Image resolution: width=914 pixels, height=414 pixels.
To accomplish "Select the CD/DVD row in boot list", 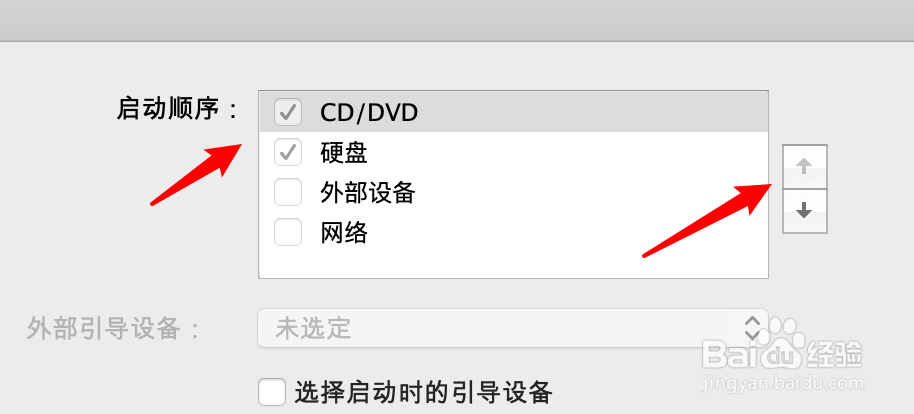I will click(514, 112).
